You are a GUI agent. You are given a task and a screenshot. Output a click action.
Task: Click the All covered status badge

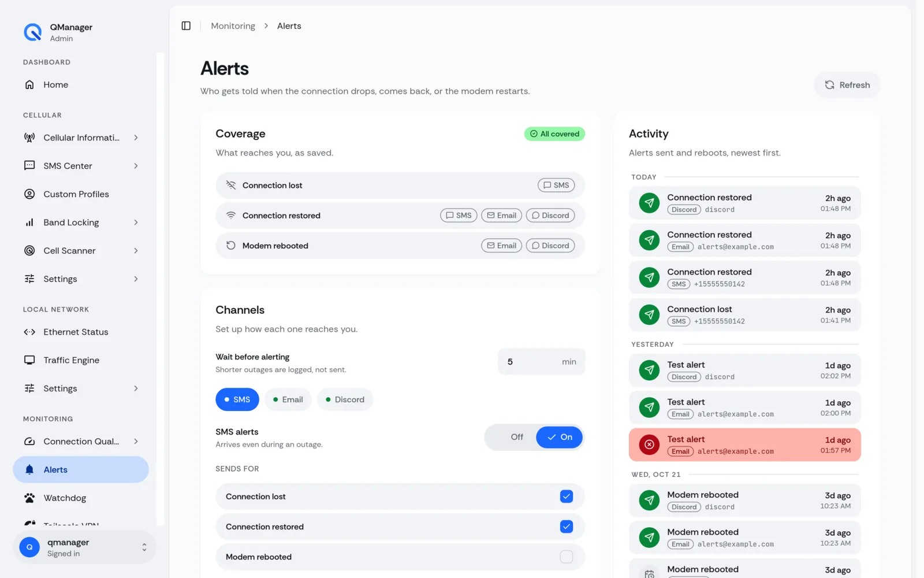[554, 134]
